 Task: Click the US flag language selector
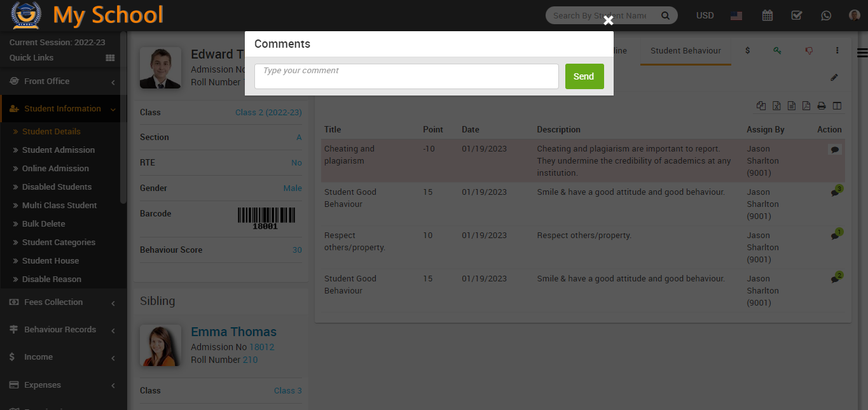click(x=736, y=15)
